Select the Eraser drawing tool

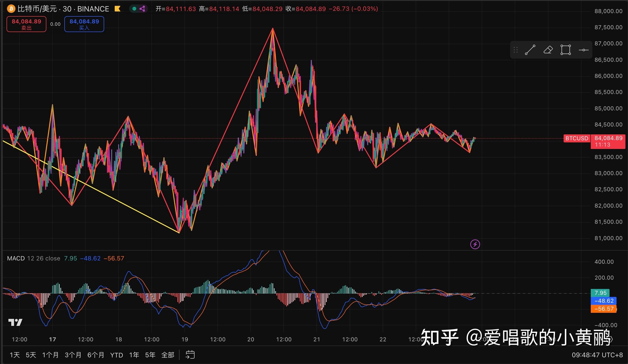pyautogui.click(x=548, y=50)
